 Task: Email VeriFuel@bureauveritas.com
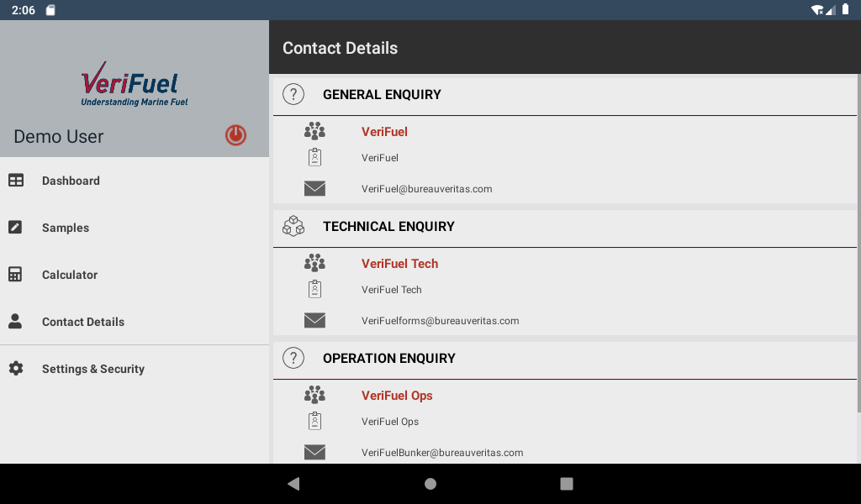click(426, 189)
